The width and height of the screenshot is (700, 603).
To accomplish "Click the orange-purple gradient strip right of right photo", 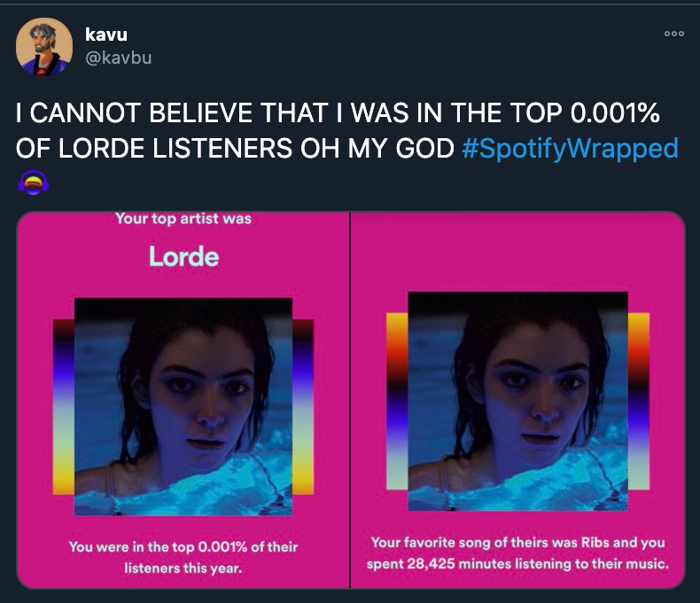I will pyautogui.click(x=639, y=401).
